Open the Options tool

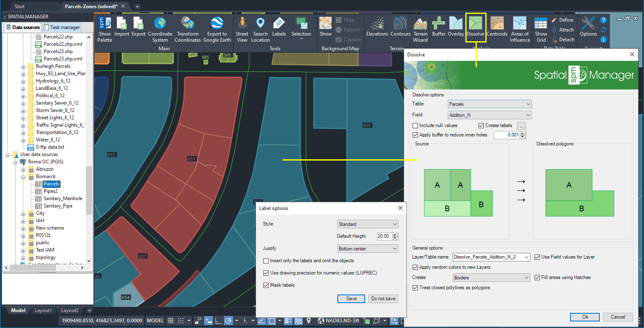[x=588, y=27]
